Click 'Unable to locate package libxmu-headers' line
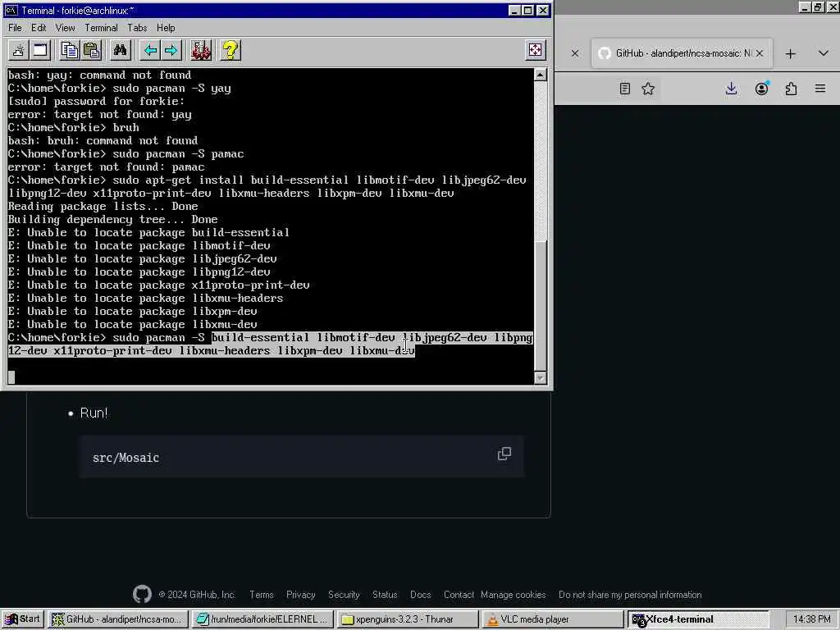Viewport: 840px width, 630px height. 145,299
